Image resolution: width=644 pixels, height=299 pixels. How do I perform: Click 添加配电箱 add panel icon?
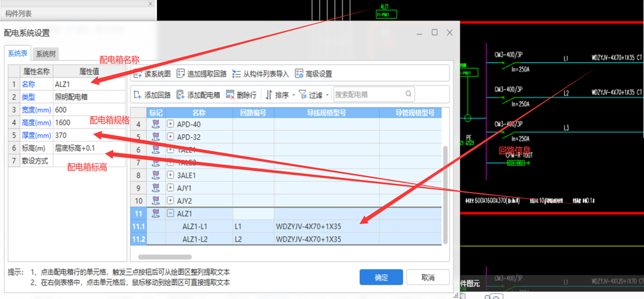(x=181, y=95)
